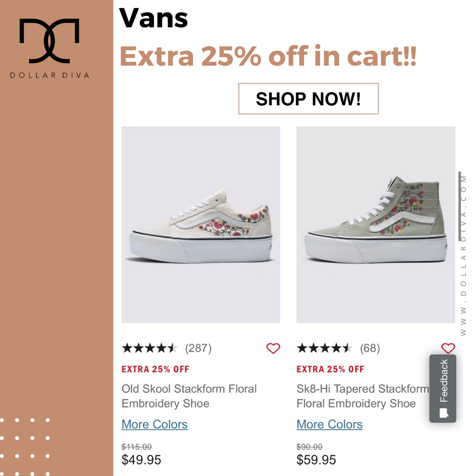Open the Feedback tab
The image size is (476, 476).
pyautogui.click(x=443, y=388)
